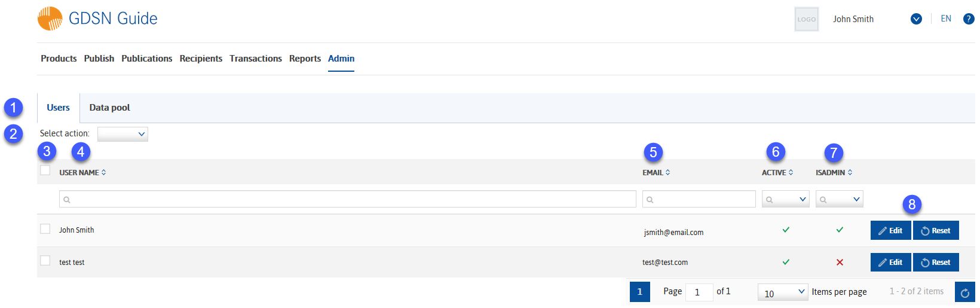This screenshot has width=980, height=308.
Task: Tick the select-all checkbox in header
Action: pyautogui.click(x=45, y=170)
